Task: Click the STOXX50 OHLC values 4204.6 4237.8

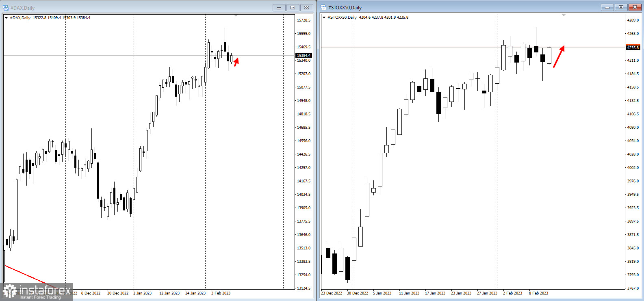Action: 371,17
